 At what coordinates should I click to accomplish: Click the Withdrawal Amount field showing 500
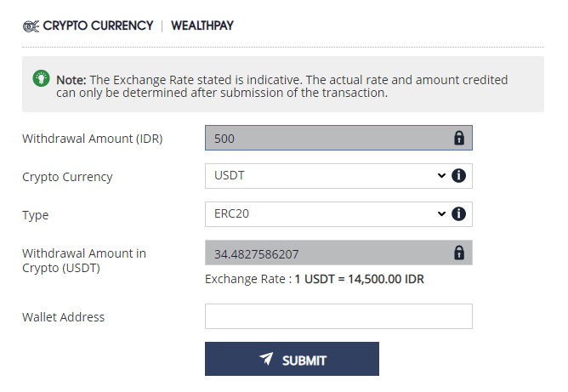point(327,138)
